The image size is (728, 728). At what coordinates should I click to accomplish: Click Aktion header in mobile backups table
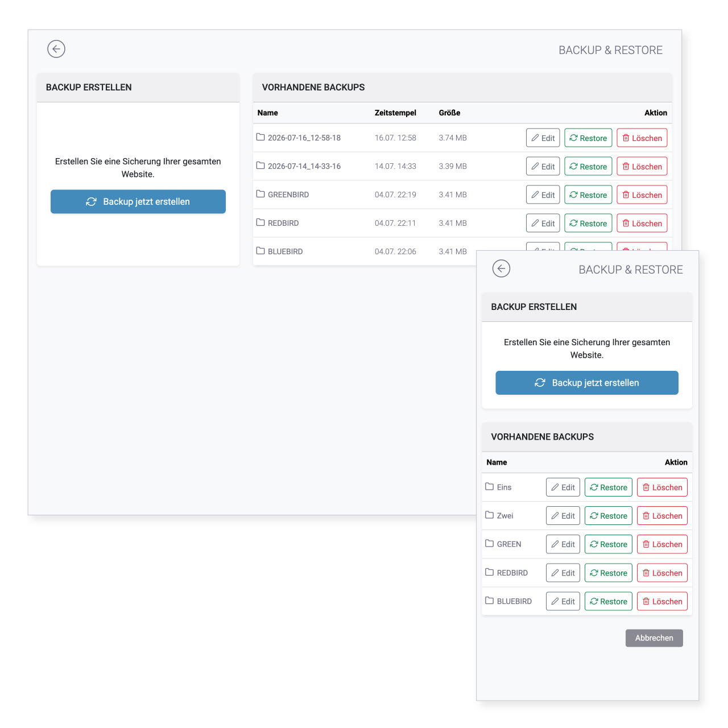[676, 462]
